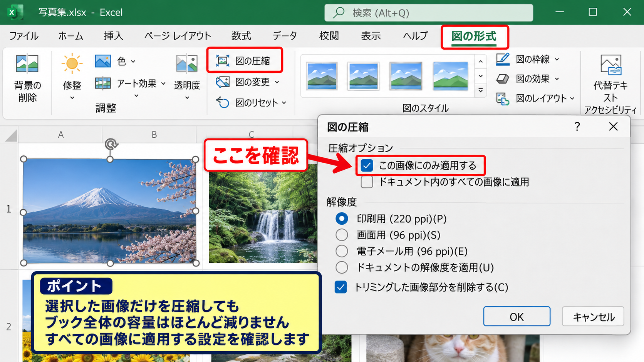Switch to the ヘルプ tab
This screenshot has height=362, width=644.
pyautogui.click(x=415, y=36)
